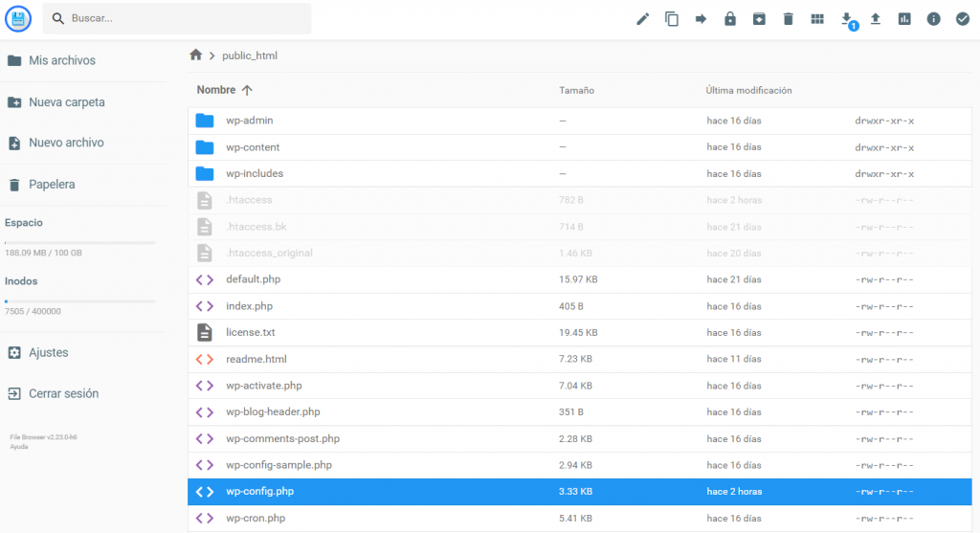Click the move file arrow icon

coord(701,19)
